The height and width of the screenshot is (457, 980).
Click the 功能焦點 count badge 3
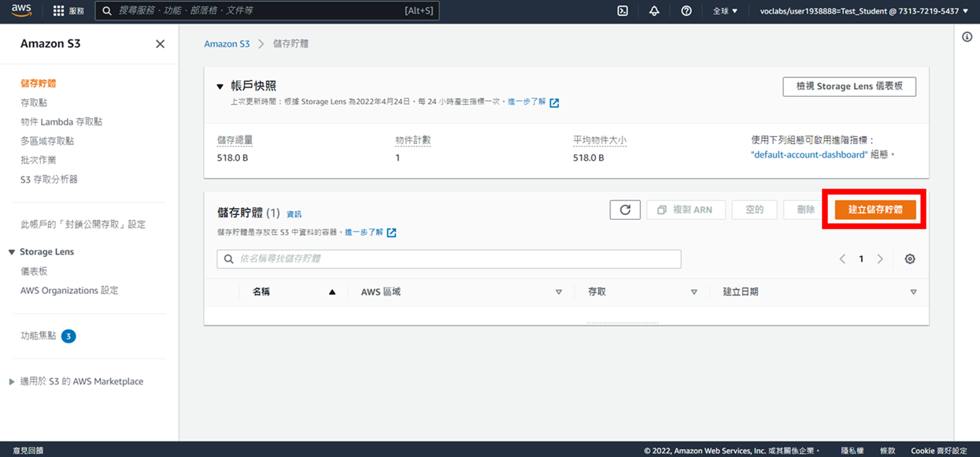68,336
